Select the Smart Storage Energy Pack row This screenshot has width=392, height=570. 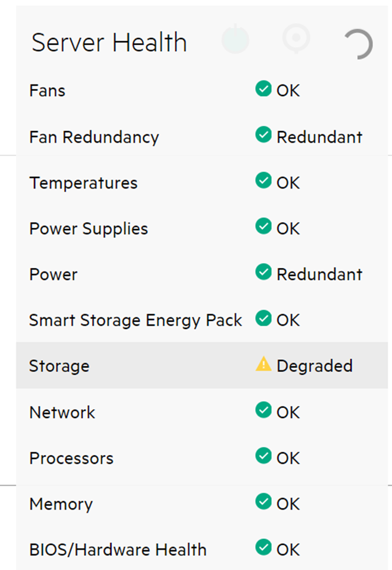tap(202, 320)
